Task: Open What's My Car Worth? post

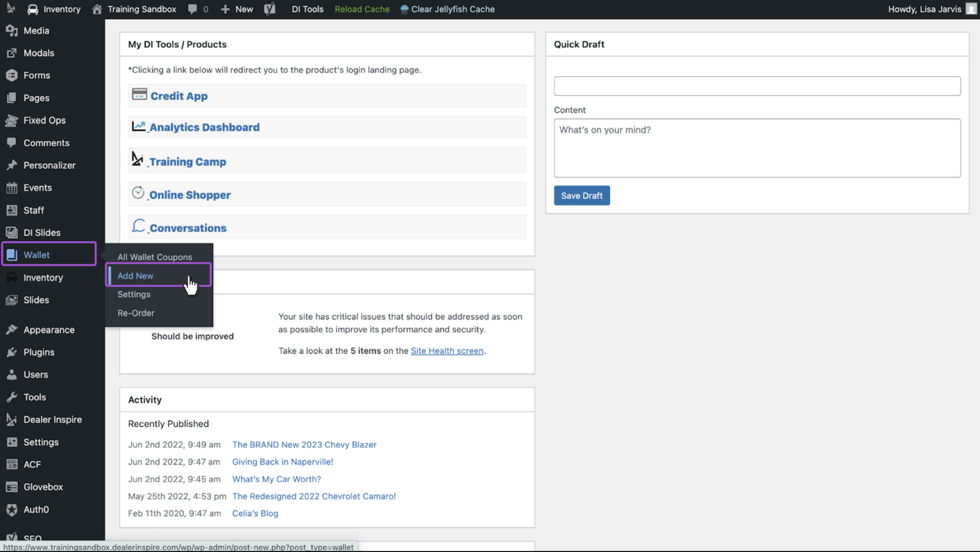Action: [x=276, y=479]
